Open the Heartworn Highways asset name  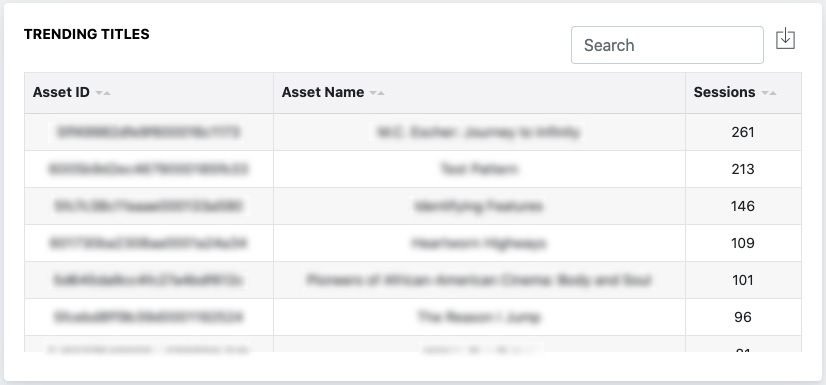coord(479,243)
